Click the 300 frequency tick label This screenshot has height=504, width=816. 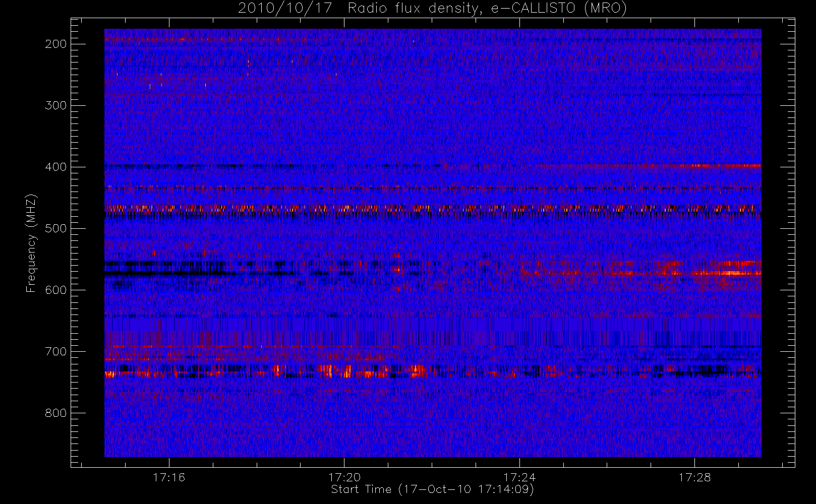pyautogui.click(x=56, y=105)
